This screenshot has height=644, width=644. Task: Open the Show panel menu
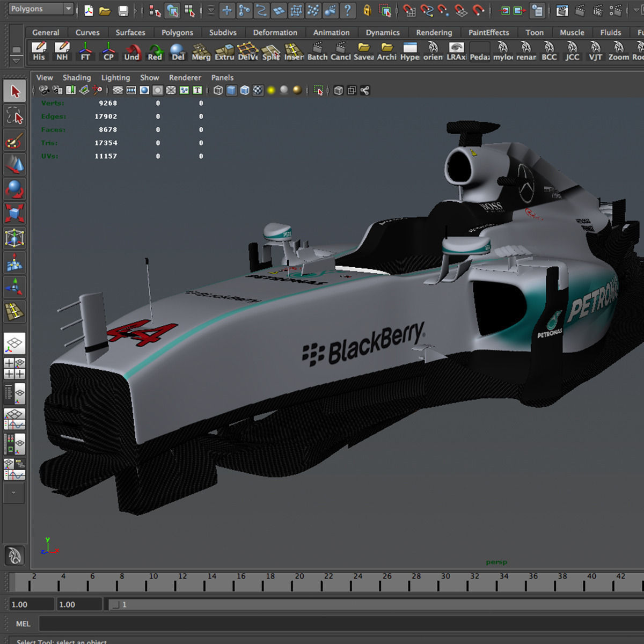(149, 77)
